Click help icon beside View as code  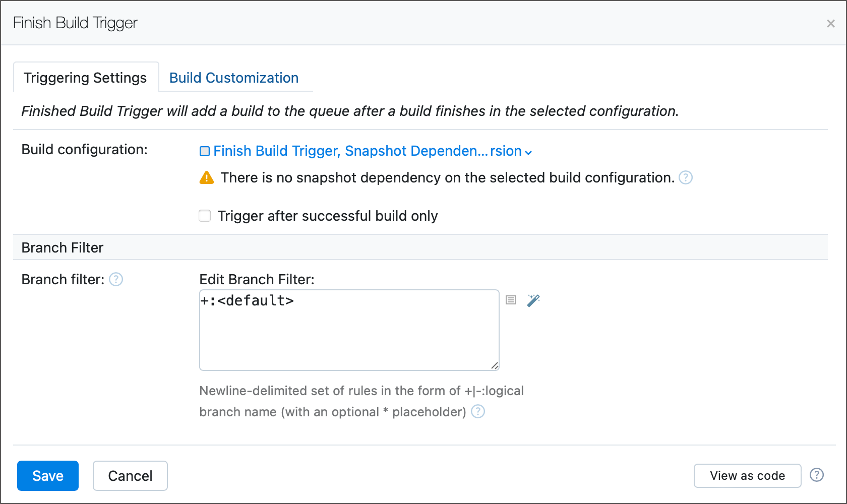pos(817,475)
